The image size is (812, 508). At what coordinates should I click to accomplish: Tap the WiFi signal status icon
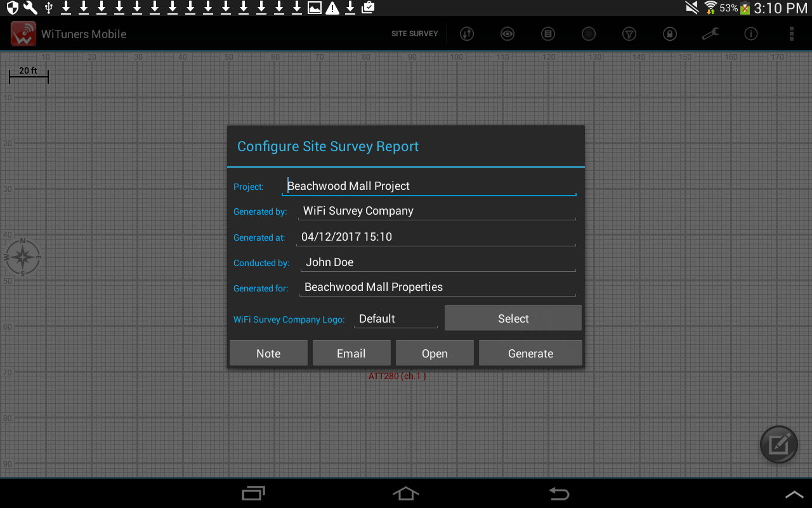coord(710,8)
